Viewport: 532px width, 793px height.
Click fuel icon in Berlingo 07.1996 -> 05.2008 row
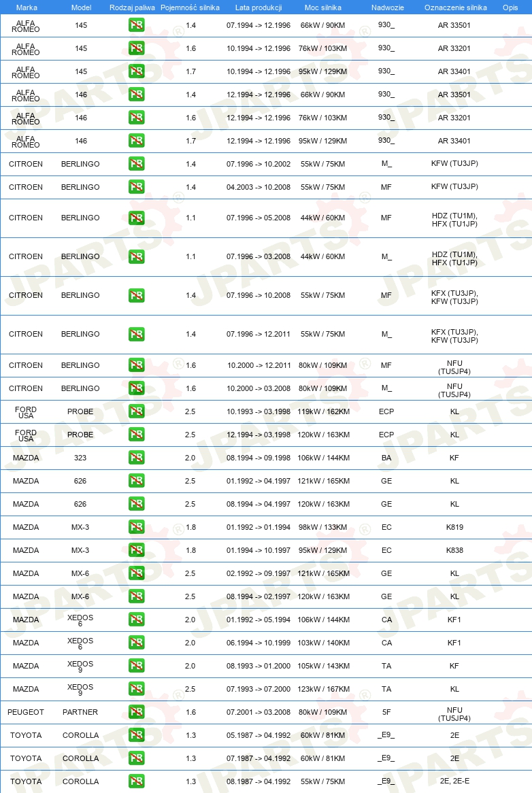(x=137, y=218)
